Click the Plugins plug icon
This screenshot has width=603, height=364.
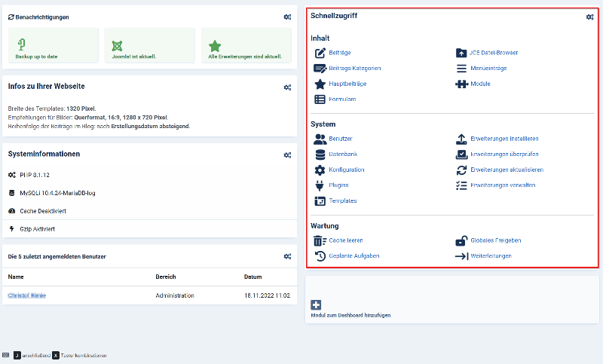320,185
